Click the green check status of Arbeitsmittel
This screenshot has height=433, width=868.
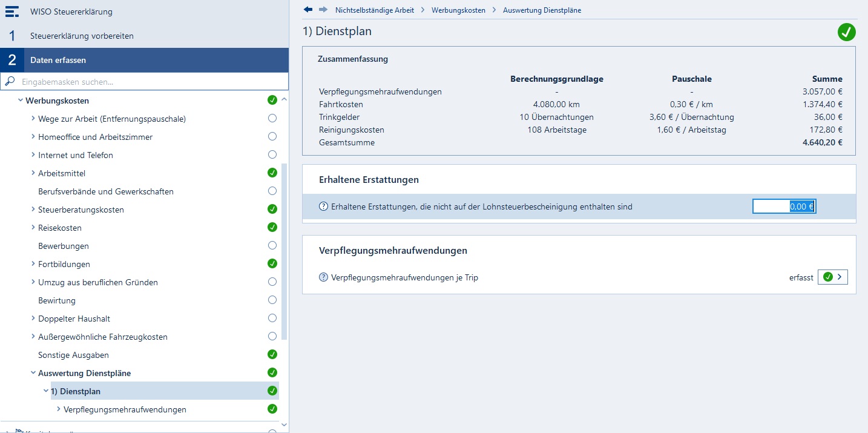(272, 173)
